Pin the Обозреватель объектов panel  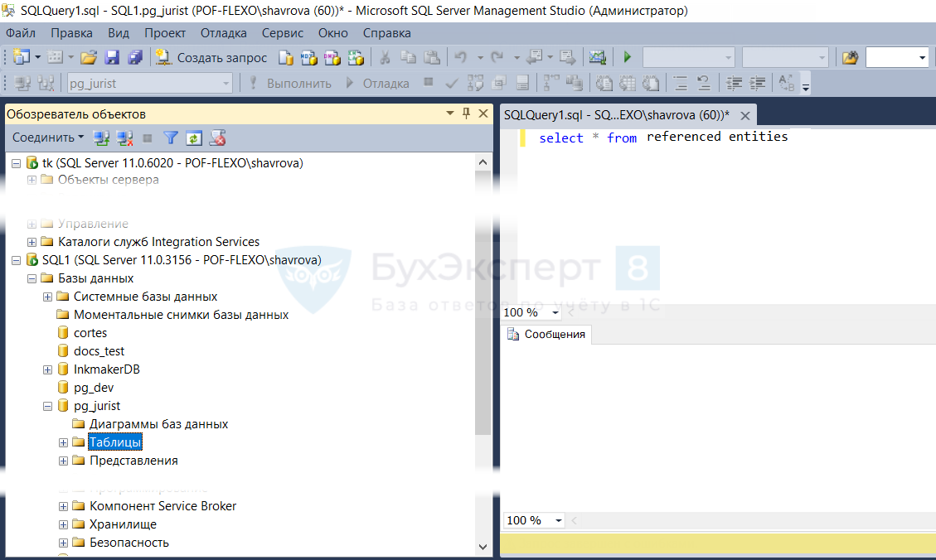click(x=466, y=113)
